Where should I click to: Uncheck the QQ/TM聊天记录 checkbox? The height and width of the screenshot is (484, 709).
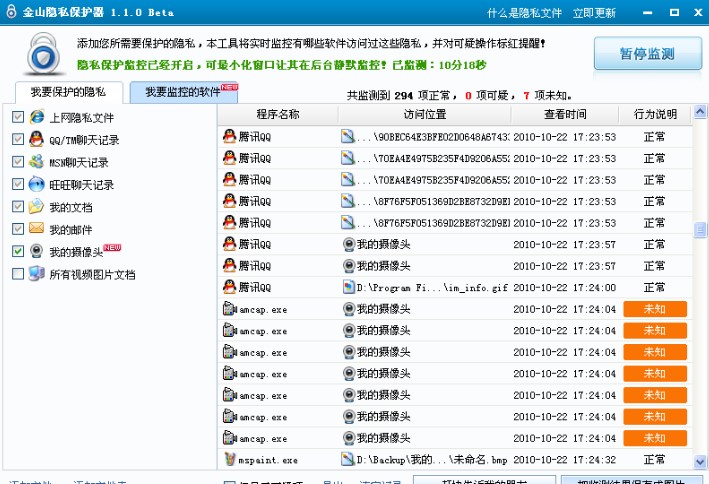pos(18,139)
